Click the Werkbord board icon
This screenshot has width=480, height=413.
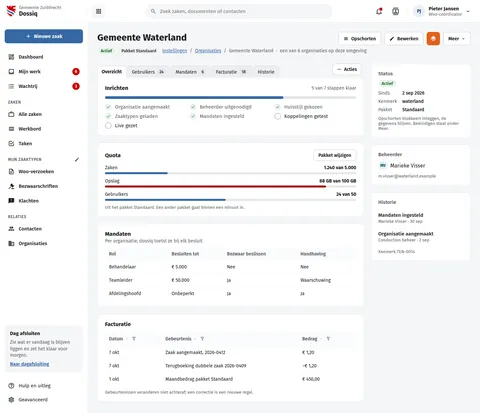pos(11,129)
